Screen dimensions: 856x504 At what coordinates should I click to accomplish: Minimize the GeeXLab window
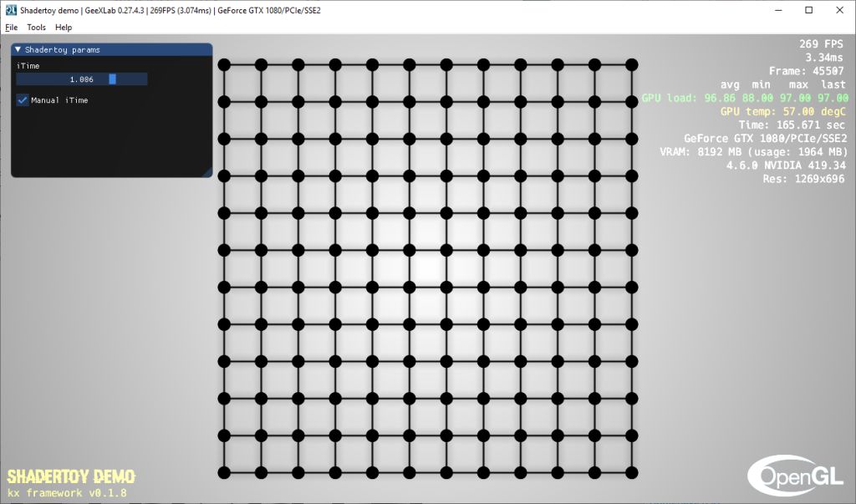pyautogui.click(x=778, y=10)
